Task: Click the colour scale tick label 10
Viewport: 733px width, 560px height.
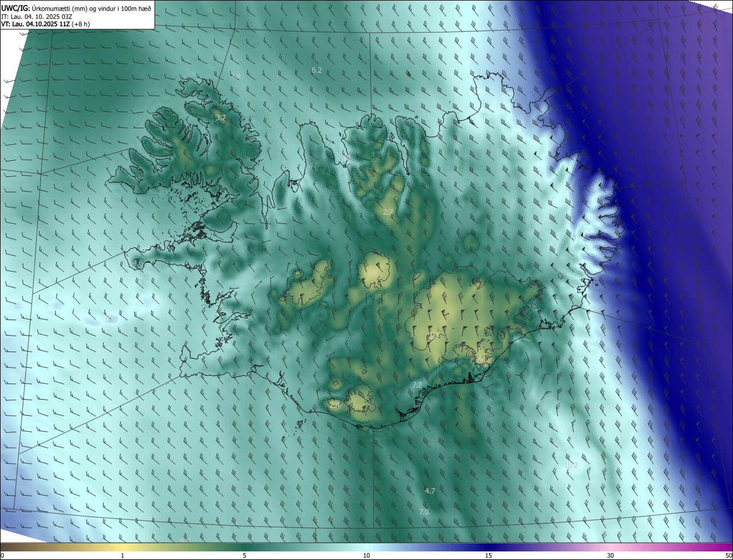Action: point(366,555)
